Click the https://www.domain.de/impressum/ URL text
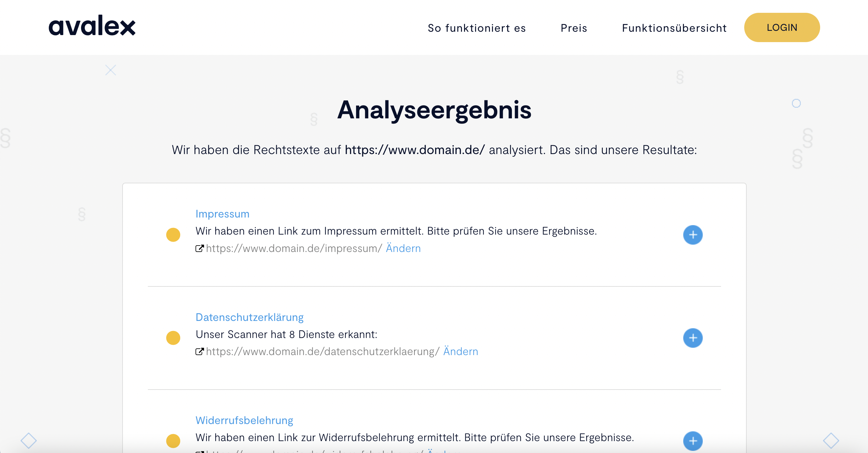This screenshot has width=868, height=453. [294, 248]
